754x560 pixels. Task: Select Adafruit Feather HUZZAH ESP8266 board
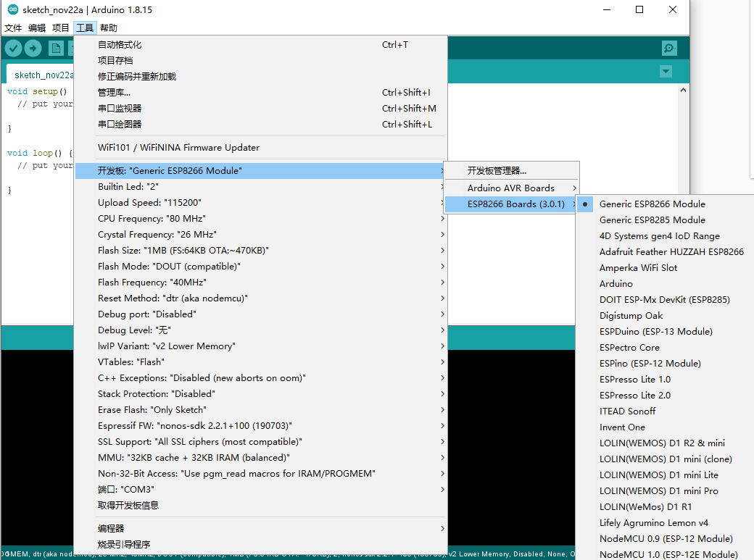pos(665,251)
